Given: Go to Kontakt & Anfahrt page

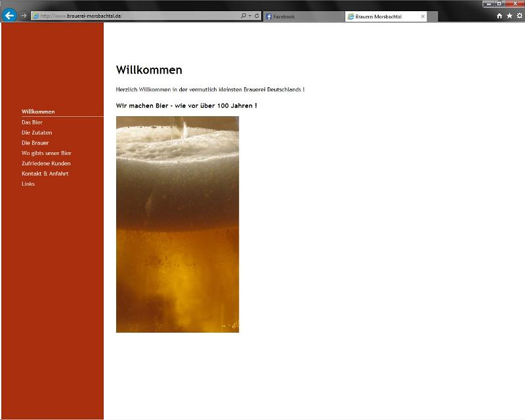Looking at the screenshot, I should coord(45,173).
